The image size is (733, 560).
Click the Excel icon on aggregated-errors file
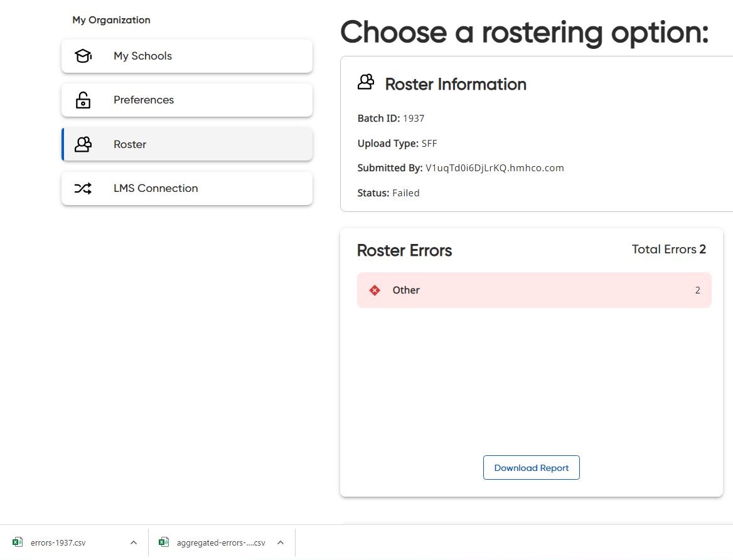click(164, 542)
